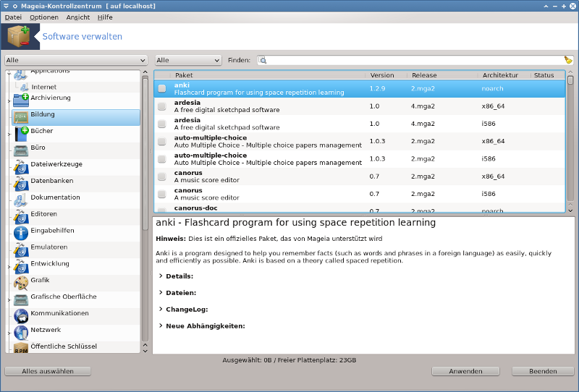Click the sticky window dot in title bar
The height and width of the screenshot is (392, 579).
(14, 6)
